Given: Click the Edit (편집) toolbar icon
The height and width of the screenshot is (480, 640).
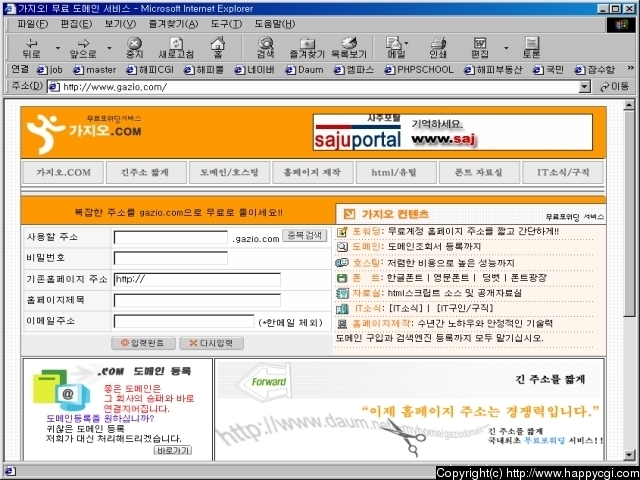Looking at the screenshot, I should (x=480, y=48).
